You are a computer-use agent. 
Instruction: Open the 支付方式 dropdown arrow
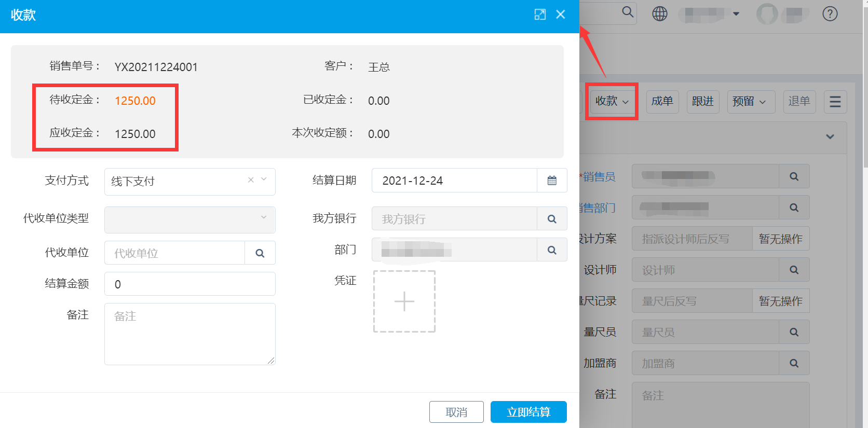(x=264, y=180)
